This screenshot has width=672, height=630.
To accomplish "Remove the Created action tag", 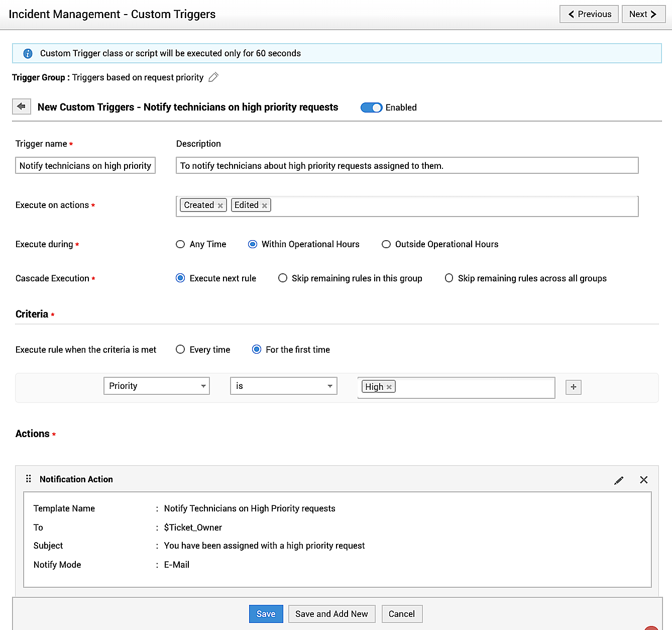I will coord(220,205).
